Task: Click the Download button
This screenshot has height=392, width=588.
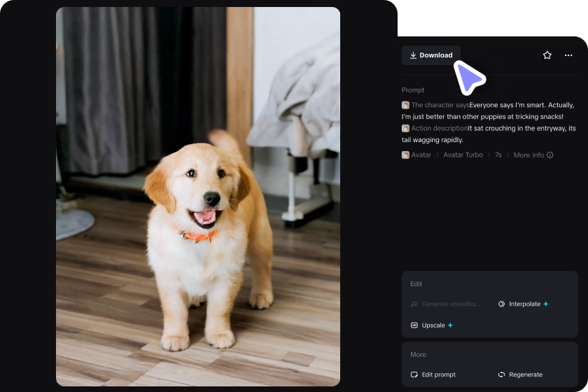Action: tap(431, 55)
